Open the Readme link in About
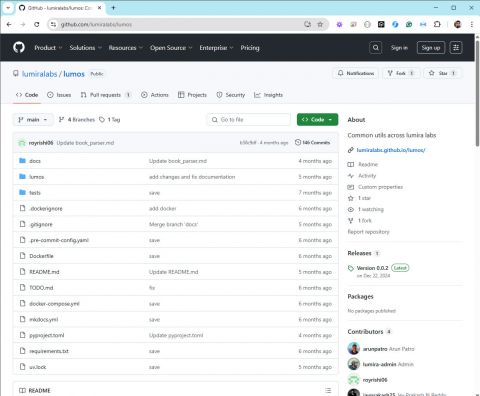 coord(368,164)
